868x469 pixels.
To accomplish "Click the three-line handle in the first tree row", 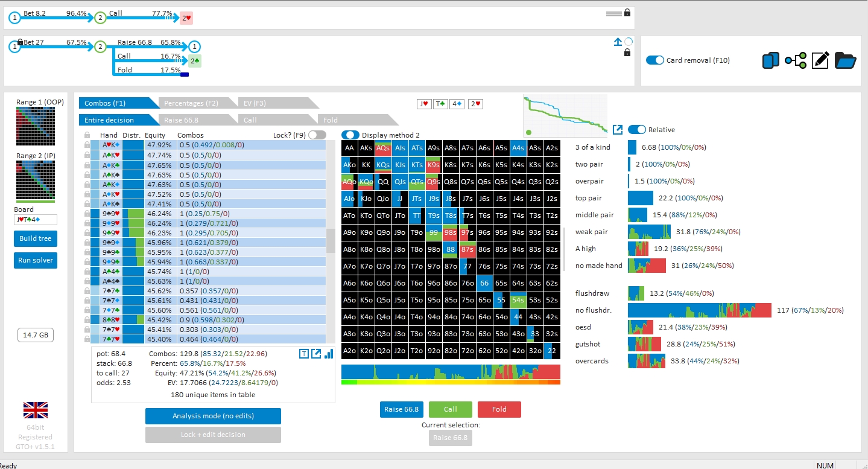I will coord(613,13).
